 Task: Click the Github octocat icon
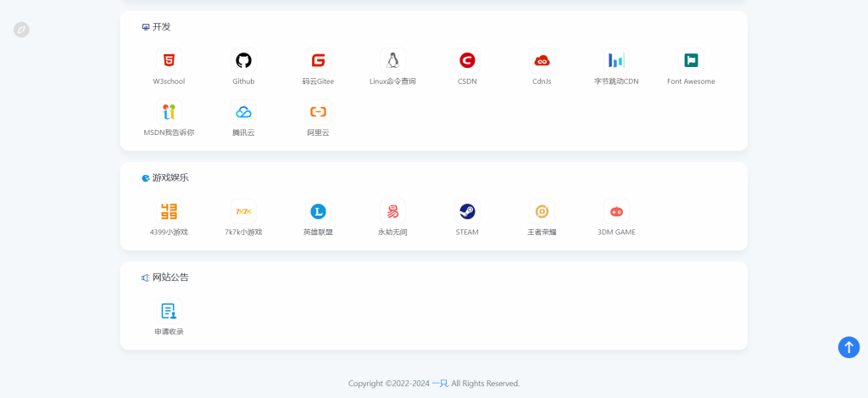click(243, 61)
